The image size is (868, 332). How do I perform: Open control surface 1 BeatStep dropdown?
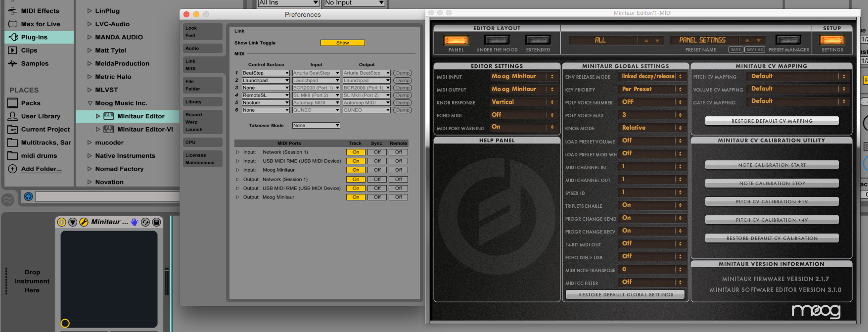(x=266, y=73)
